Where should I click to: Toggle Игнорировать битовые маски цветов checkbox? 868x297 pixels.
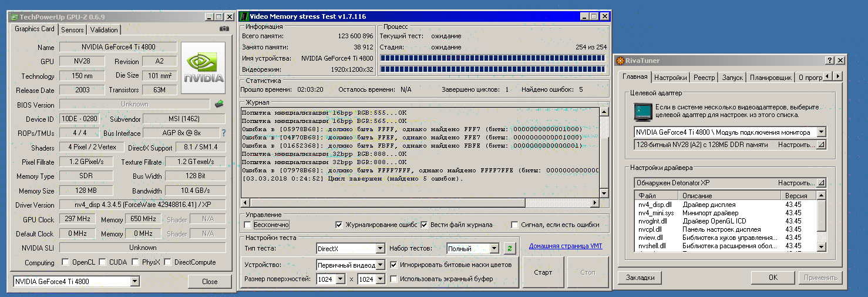coord(393,265)
